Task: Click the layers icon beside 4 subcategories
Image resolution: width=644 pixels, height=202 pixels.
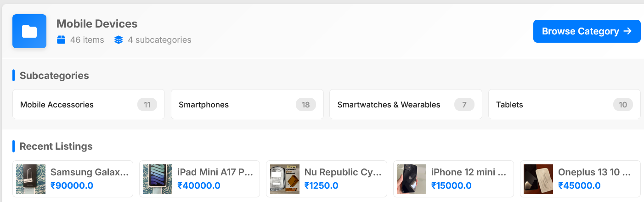Action: pyautogui.click(x=119, y=40)
